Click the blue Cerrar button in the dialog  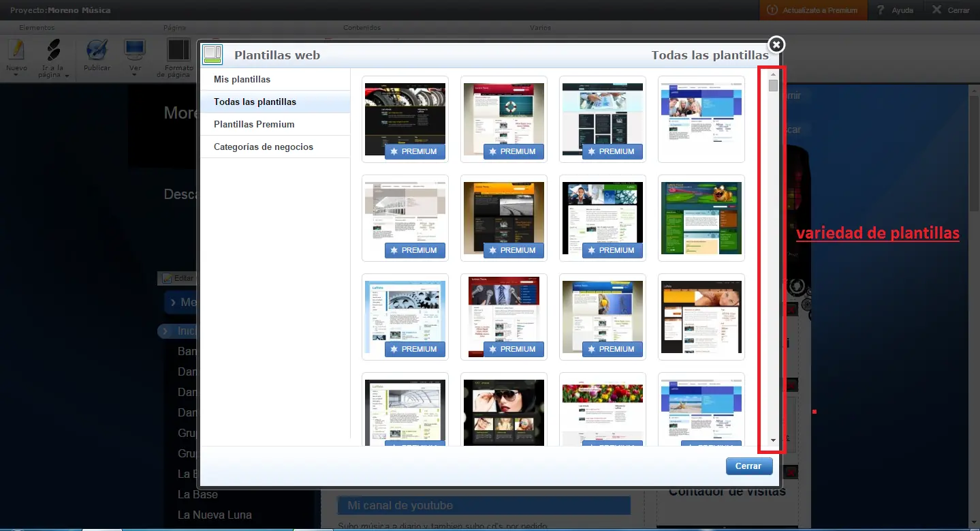coord(749,466)
